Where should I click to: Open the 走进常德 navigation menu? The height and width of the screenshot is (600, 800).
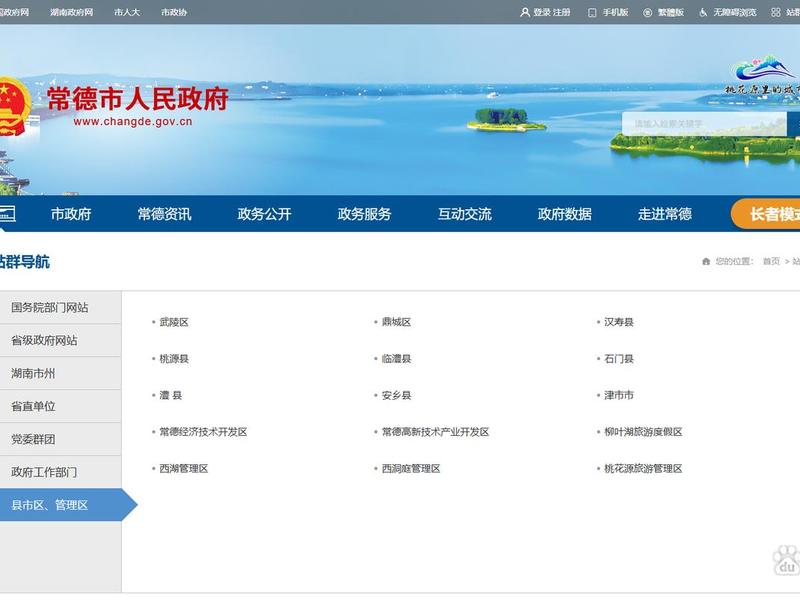[x=665, y=214]
